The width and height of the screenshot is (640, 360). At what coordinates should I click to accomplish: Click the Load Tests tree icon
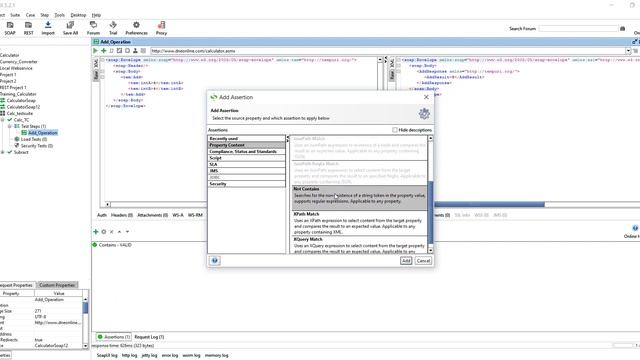[x=17, y=139]
